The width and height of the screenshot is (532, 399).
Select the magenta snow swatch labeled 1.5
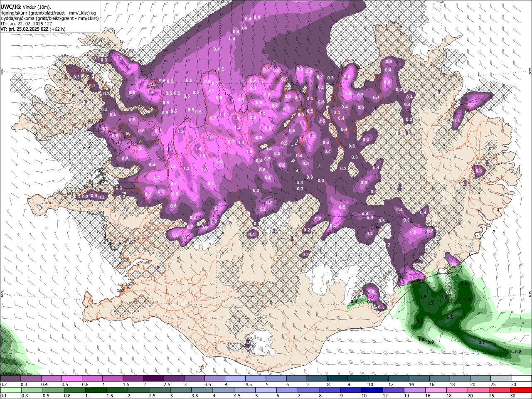[x=133, y=379]
